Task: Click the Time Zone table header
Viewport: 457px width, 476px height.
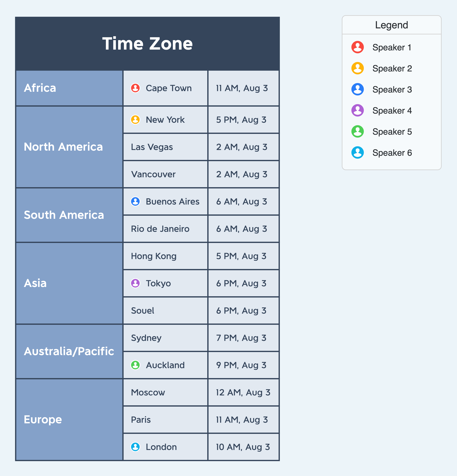Action: coord(147,44)
